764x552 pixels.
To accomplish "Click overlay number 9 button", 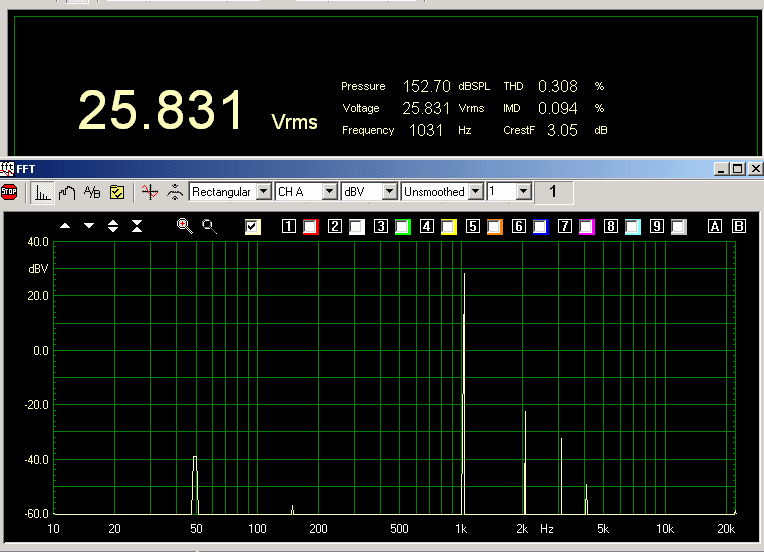I will (x=656, y=226).
